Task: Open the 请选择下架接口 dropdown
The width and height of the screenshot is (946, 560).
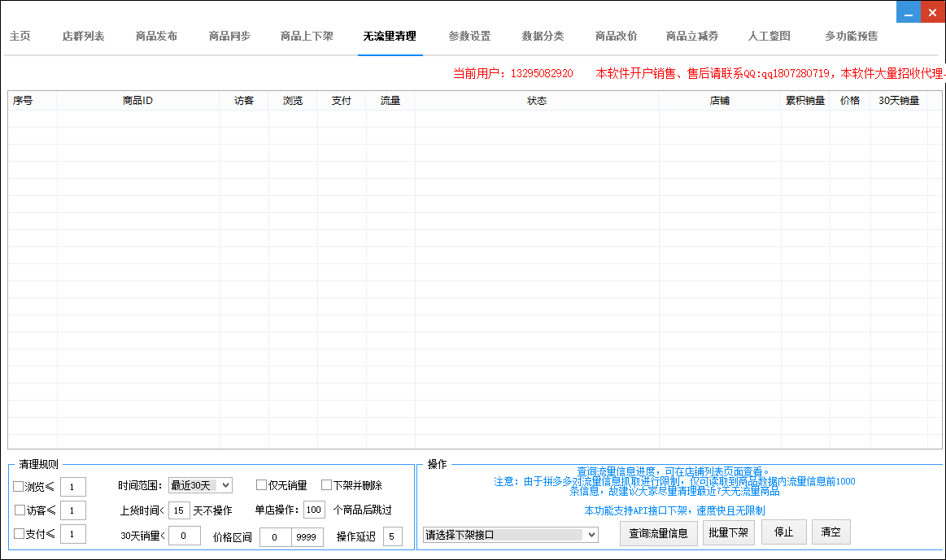Action: pos(511,535)
